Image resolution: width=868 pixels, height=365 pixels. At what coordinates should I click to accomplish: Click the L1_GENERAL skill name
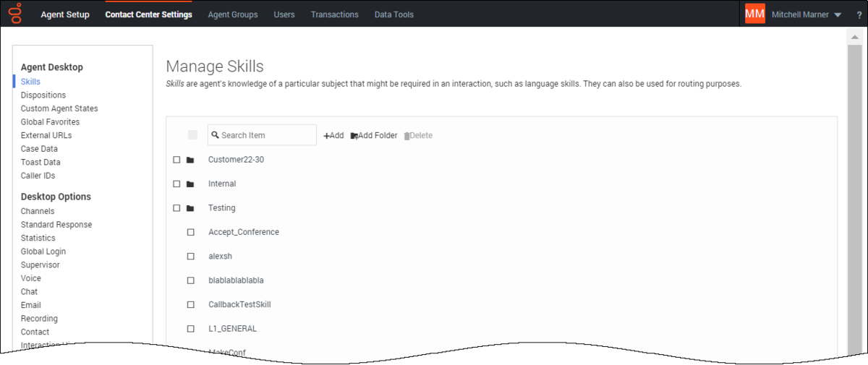232,329
